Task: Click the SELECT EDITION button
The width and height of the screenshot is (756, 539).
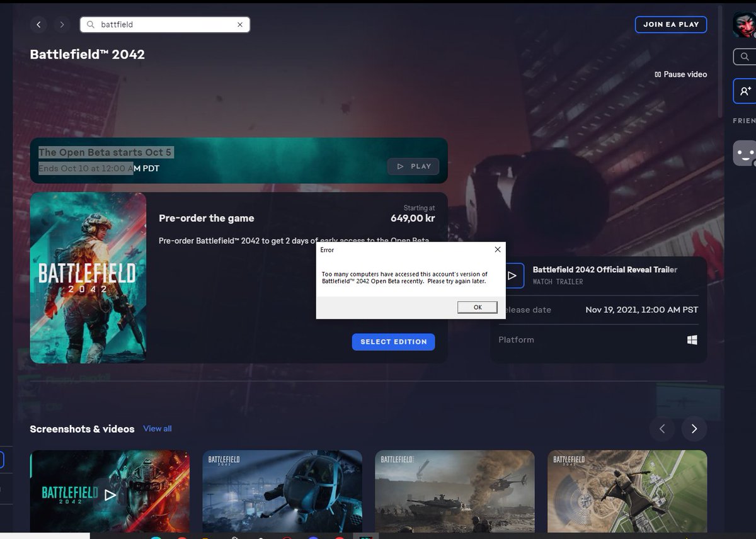Action: pyautogui.click(x=393, y=342)
